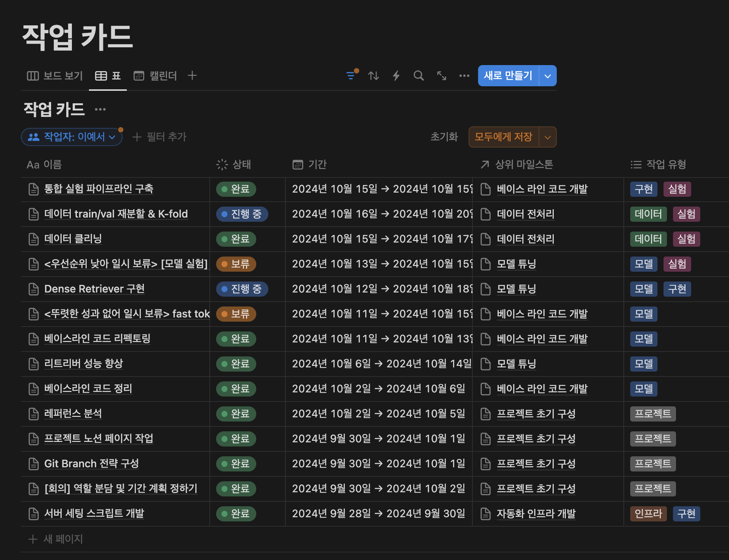The image size is (729, 560).
Task: Click date cell 2024년 9월 28일 → 9월 30일
Action: pos(379,514)
